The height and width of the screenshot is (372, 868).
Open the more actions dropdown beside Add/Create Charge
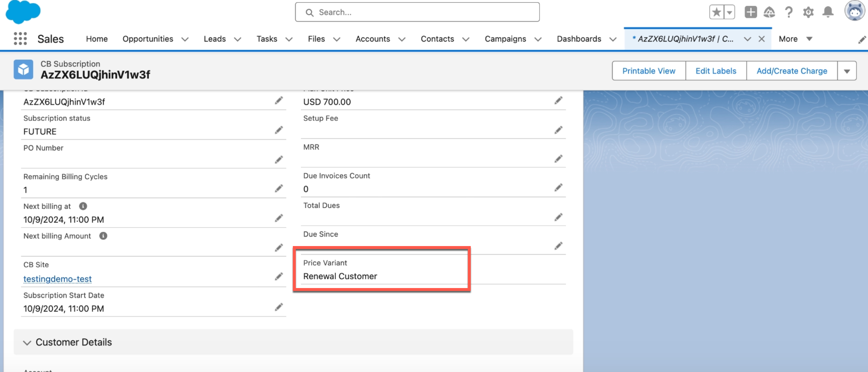tap(846, 71)
